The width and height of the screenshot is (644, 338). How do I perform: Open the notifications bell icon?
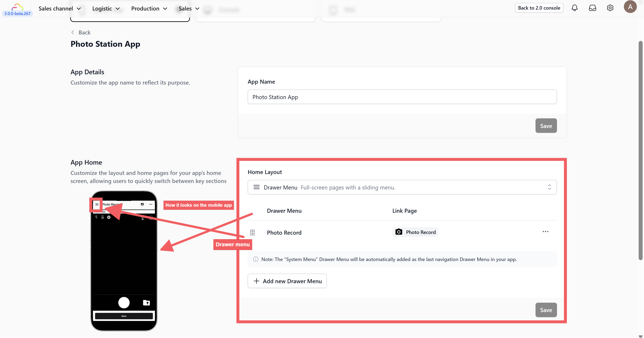click(x=574, y=8)
